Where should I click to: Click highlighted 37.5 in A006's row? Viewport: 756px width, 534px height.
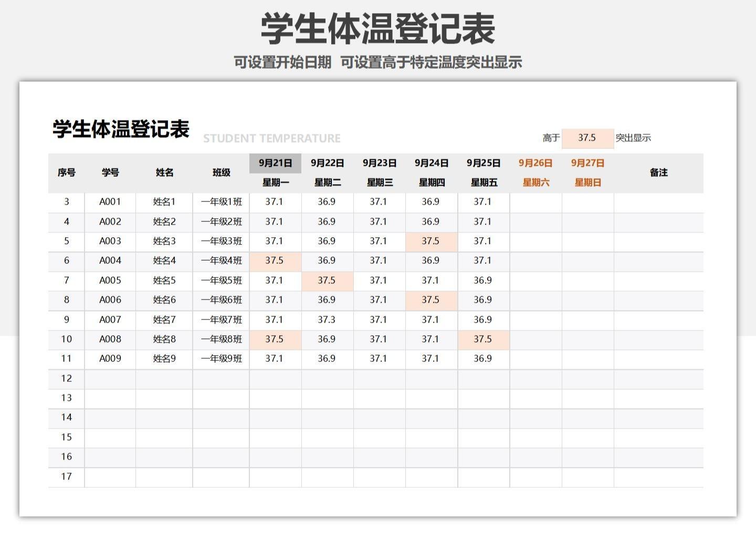[432, 300]
